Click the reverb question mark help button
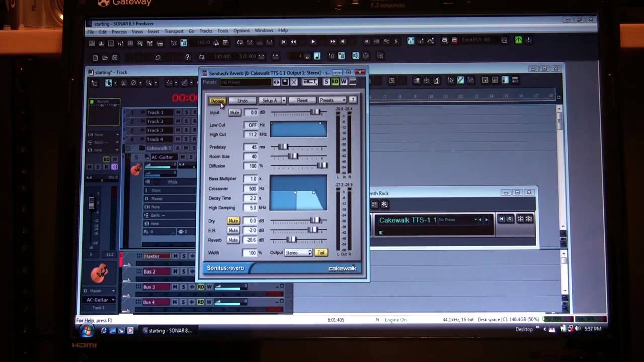This screenshot has height=362, width=644. [x=353, y=100]
